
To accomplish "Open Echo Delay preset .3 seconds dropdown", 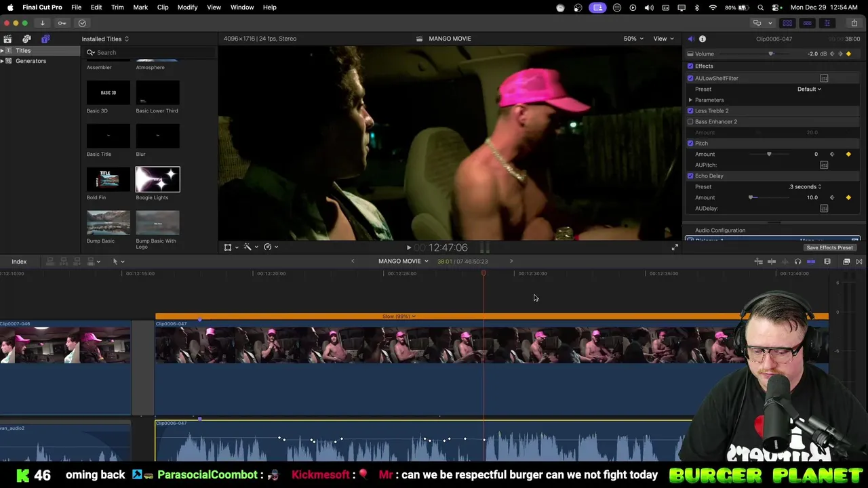I will click(805, 186).
